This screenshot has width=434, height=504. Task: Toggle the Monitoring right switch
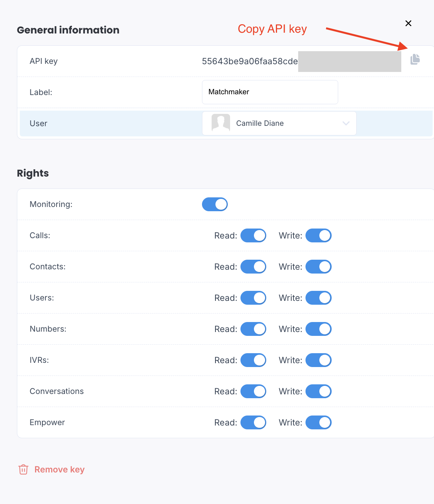(x=215, y=204)
